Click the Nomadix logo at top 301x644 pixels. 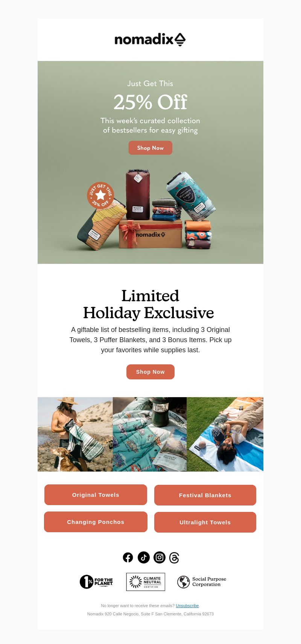(150, 40)
